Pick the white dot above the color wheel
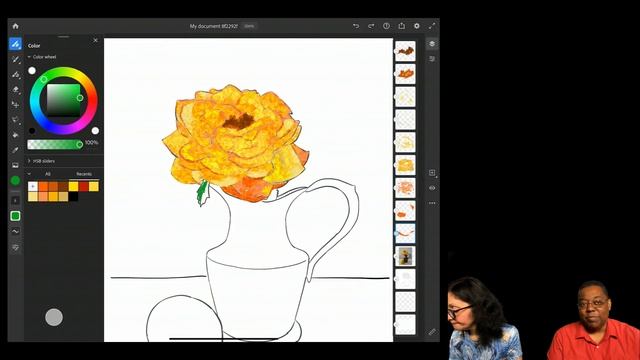Viewport: 640px width, 360px height. point(32,71)
